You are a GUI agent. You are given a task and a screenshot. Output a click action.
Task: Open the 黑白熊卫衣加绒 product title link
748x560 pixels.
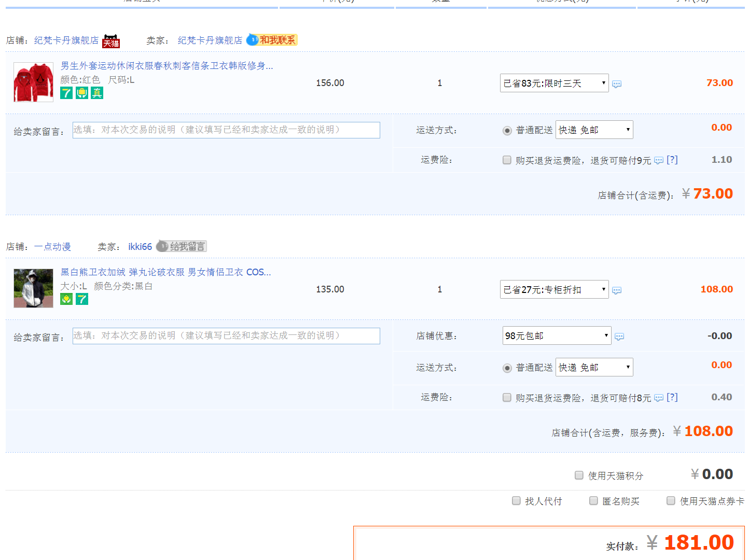tap(165, 272)
